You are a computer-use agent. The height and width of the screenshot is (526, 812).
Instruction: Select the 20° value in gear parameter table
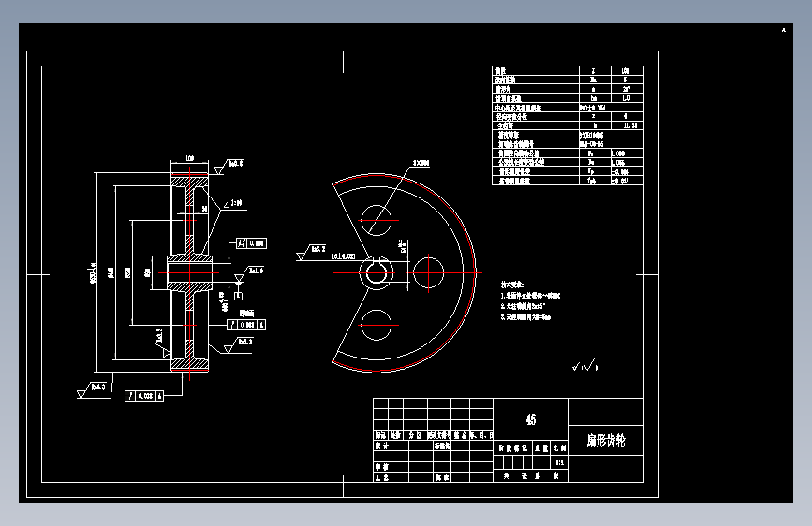click(627, 89)
